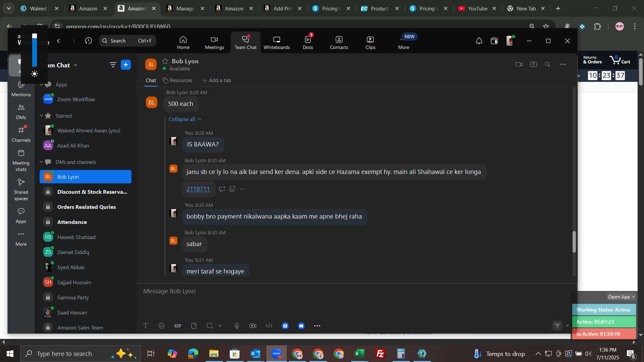This screenshot has height=362, width=644.
Task: Open profile avatar in Zoom top bar
Action: coord(510,41)
